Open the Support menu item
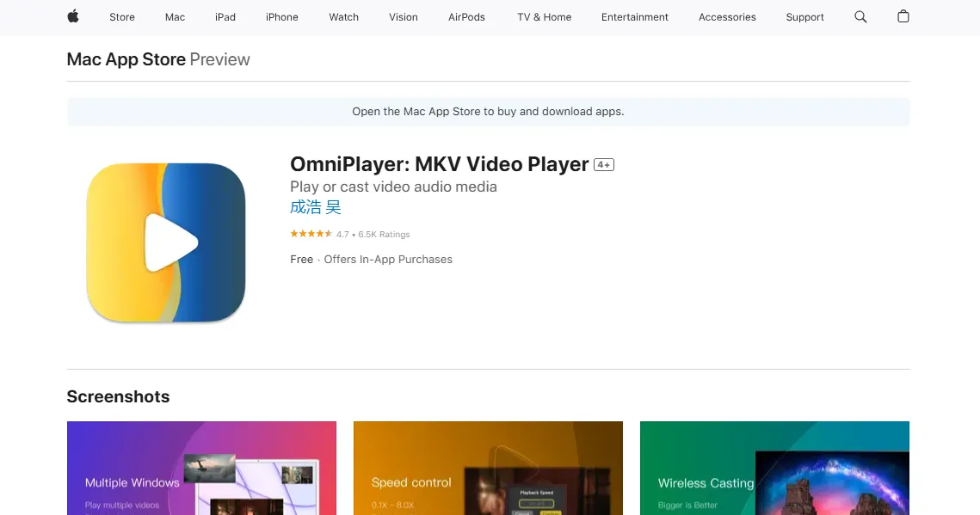This screenshot has width=980, height=515. 805,17
